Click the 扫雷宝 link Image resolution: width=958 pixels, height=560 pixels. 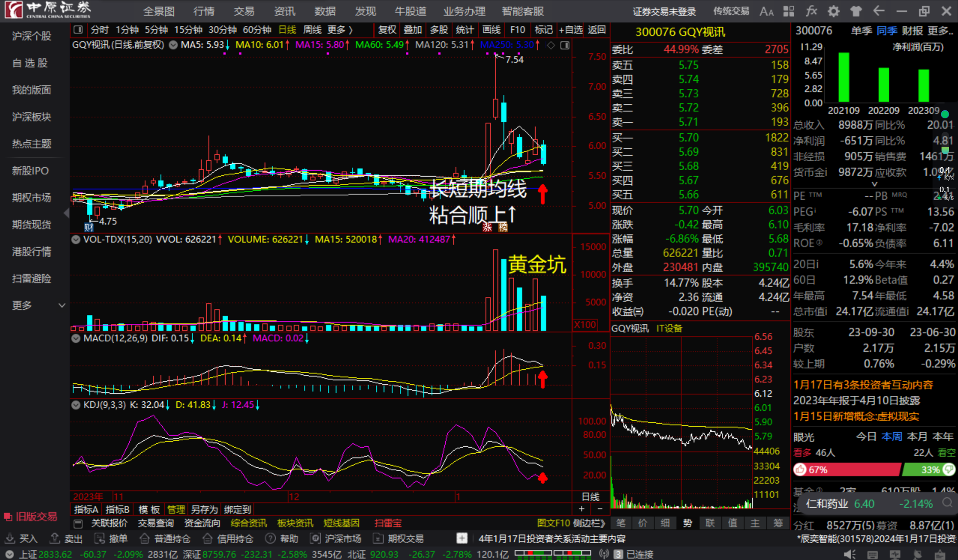tap(388, 523)
